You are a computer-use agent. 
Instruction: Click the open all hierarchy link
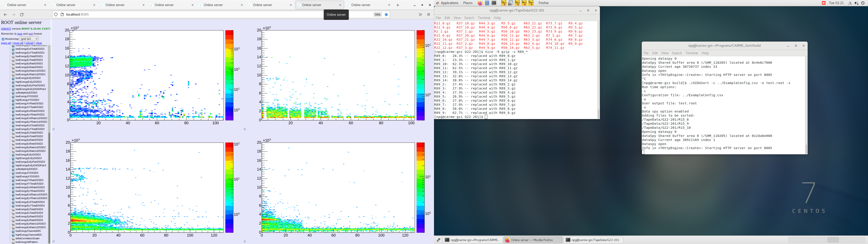tap(5, 43)
